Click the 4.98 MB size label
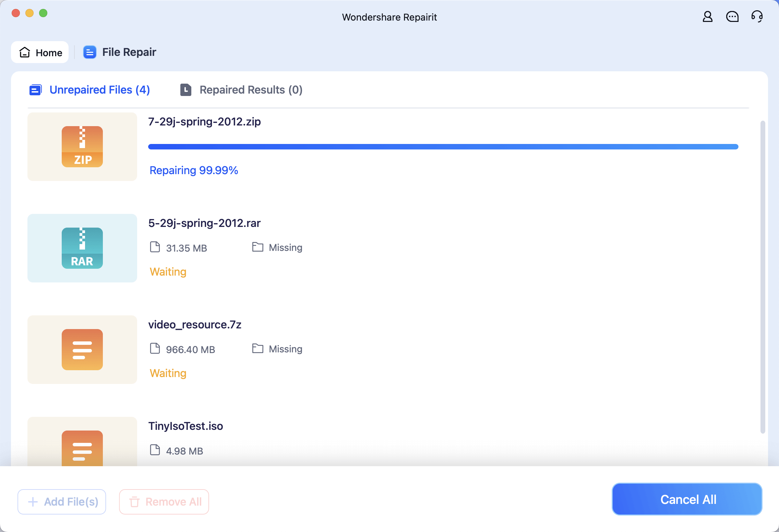This screenshot has width=779, height=532. click(184, 451)
